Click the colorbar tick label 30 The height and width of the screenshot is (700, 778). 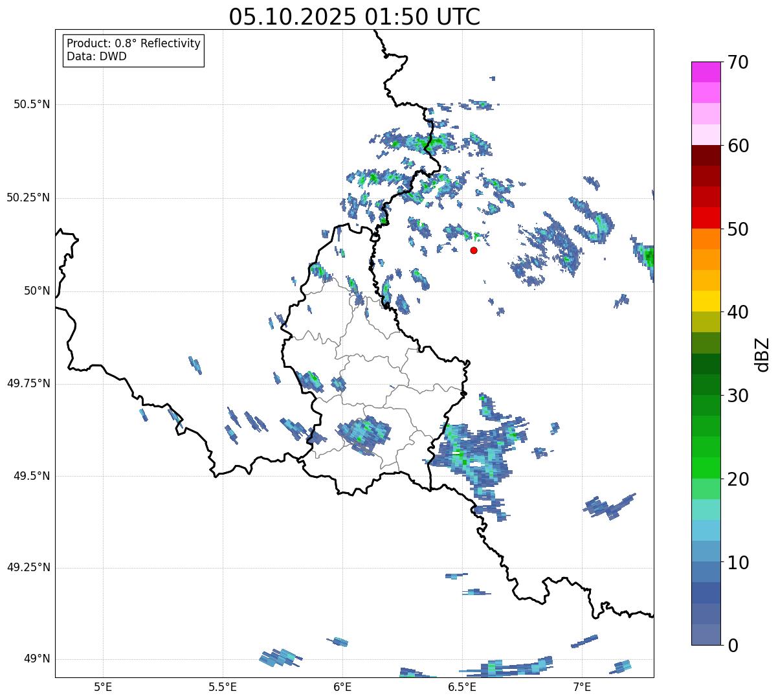(738, 396)
